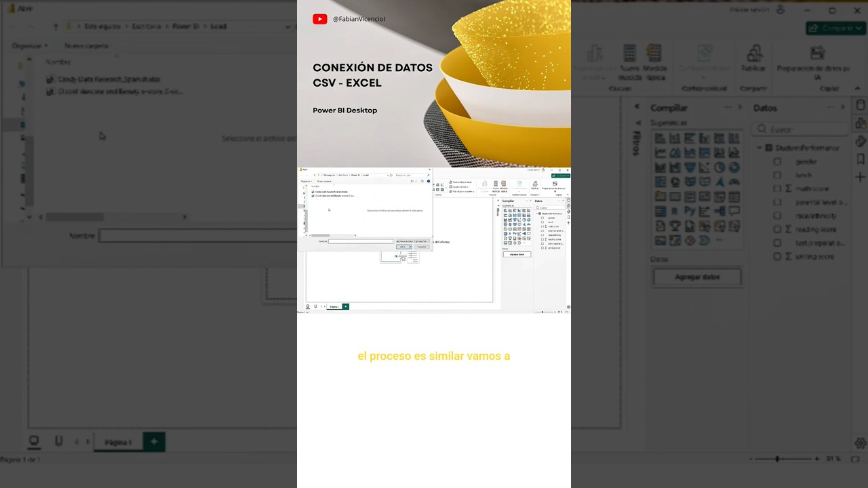This screenshot has width=868, height=488.
Task: Open bookmark icon on right rail, center video
Action: pyautogui.click(x=568, y=217)
